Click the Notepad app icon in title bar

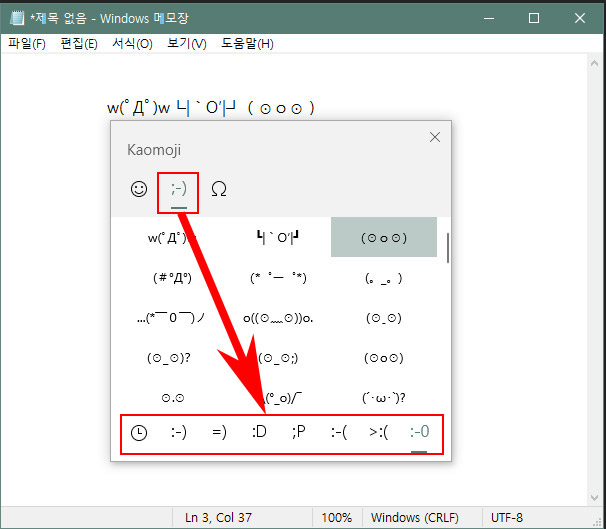[17, 18]
